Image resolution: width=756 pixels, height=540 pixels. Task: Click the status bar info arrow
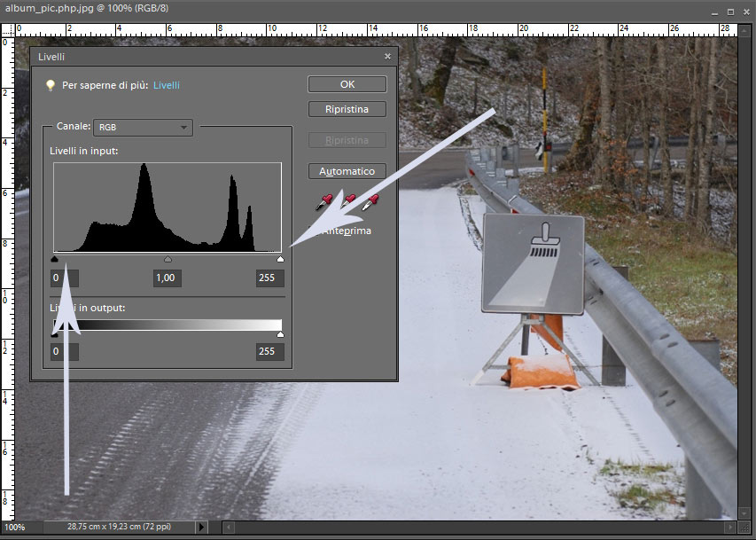(201, 527)
